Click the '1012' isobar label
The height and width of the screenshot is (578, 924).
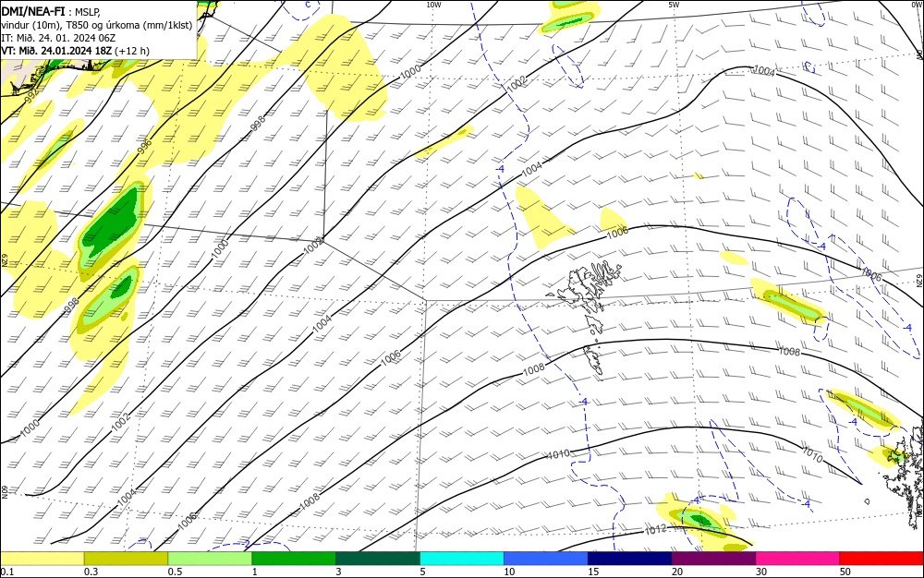tap(655, 530)
